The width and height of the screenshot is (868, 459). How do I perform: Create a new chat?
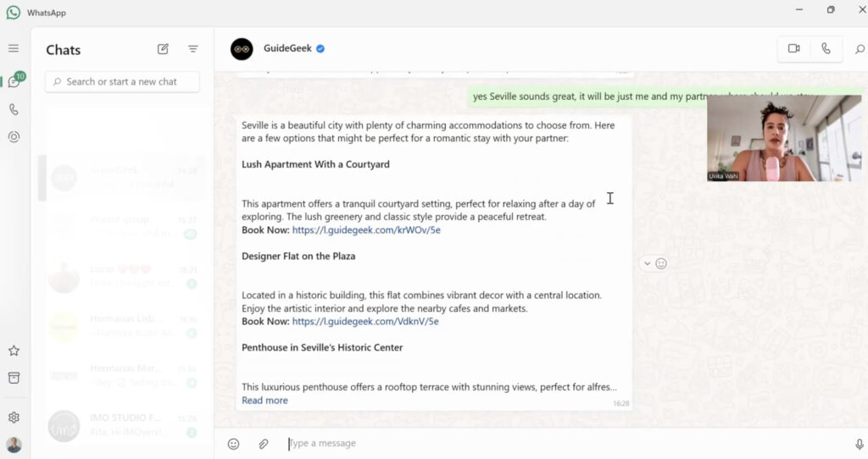163,49
